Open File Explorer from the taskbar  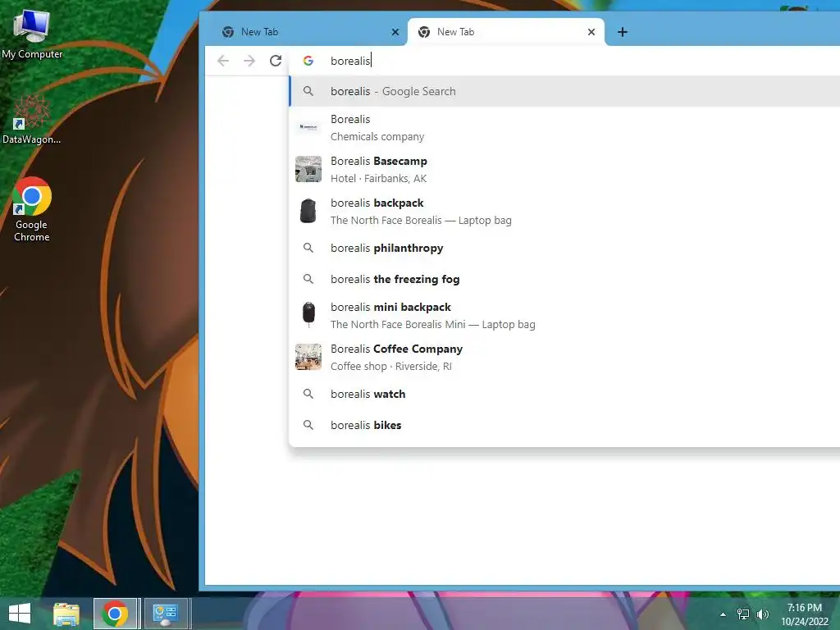click(66, 614)
